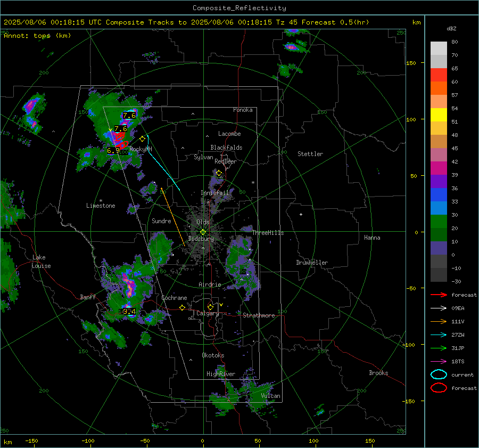Viewport: 479px width, 448px height.
Task: Click the Sylvan city label
Action: (203, 157)
